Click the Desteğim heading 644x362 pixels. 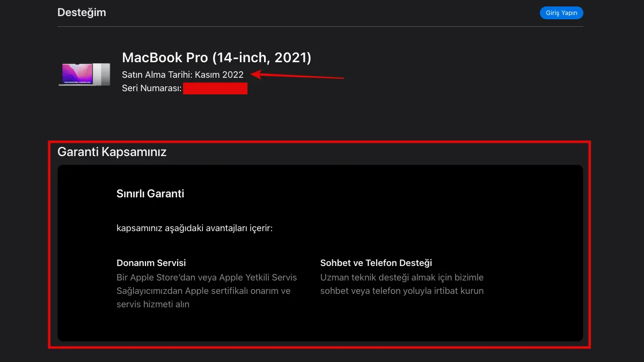pos(82,12)
